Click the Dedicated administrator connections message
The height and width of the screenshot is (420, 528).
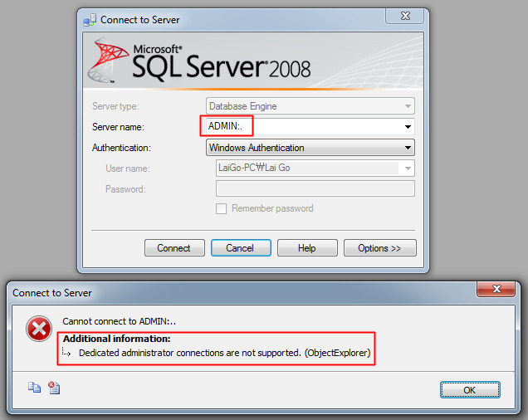point(225,353)
